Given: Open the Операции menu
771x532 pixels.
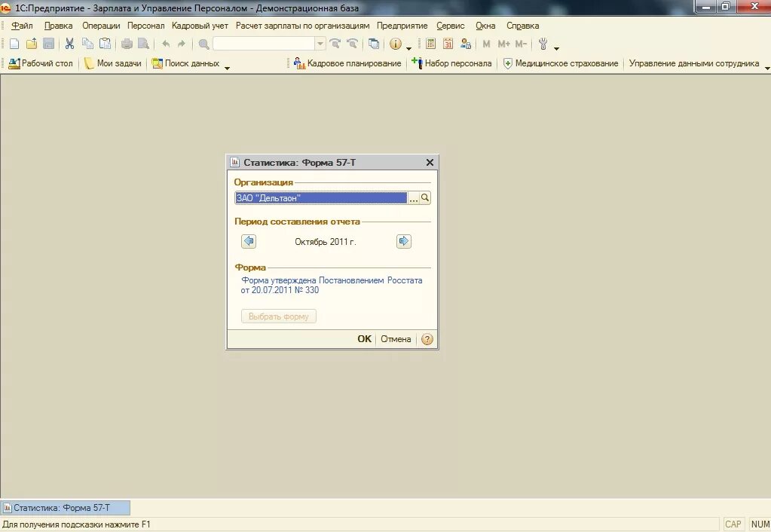Looking at the screenshot, I should pos(101,26).
